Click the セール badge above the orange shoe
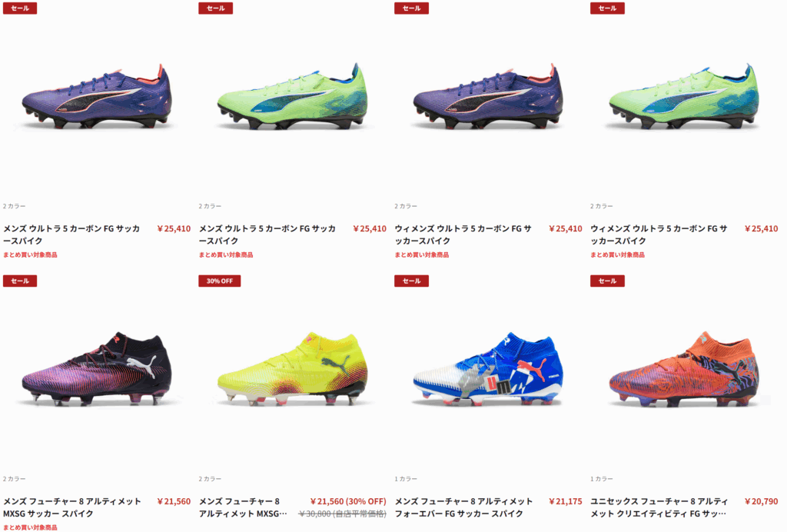The width and height of the screenshot is (787, 532). coord(607,281)
